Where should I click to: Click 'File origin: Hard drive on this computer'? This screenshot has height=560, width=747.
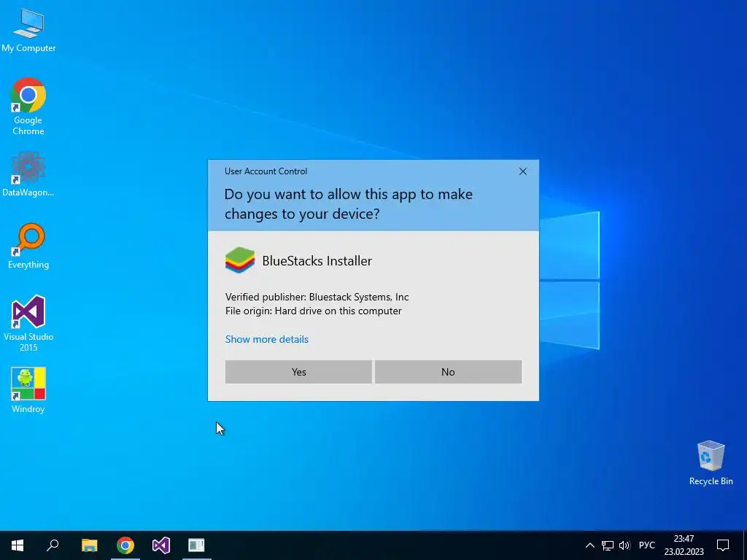pos(313,311)
